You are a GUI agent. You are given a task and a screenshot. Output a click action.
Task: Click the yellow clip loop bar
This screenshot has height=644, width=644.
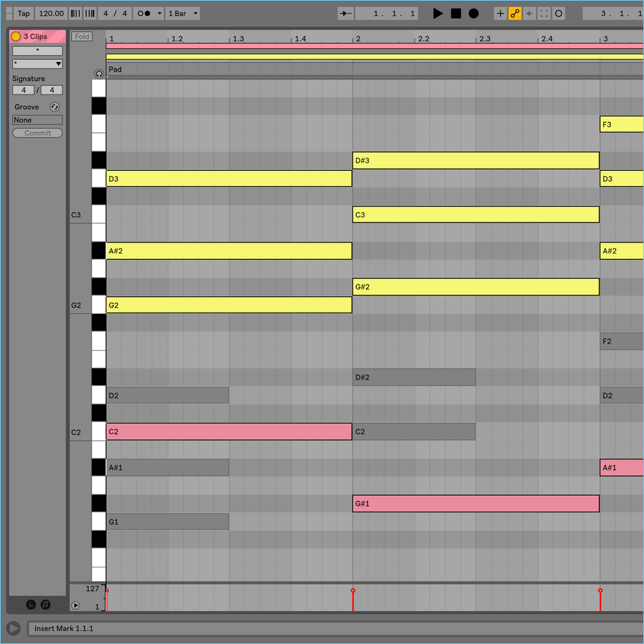[375, 56]
